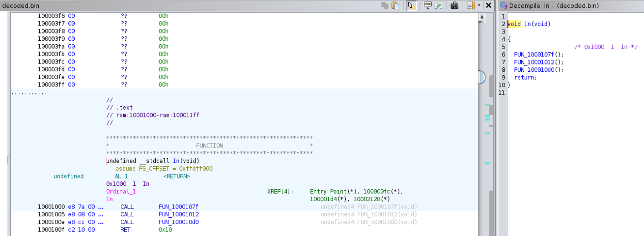Toggle the listing fields display icon
This screenshot has height=236, width=644.
tap(470, 5)
